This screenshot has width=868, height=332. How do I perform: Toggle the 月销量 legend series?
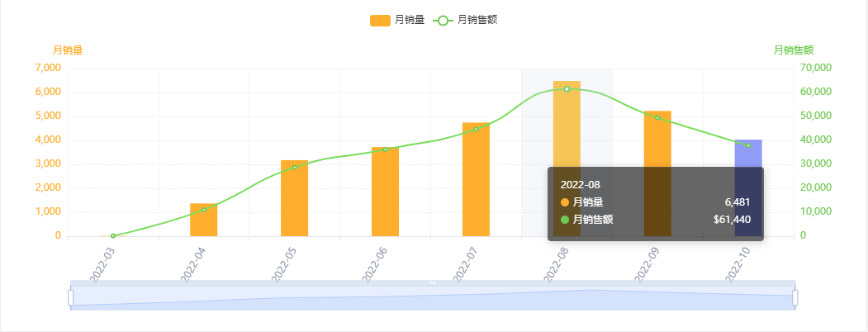click(x=397, y=21)
